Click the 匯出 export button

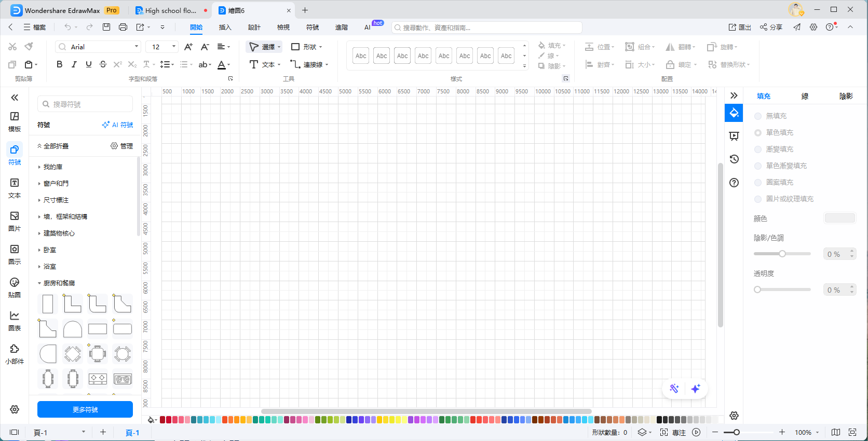point(740,27)
